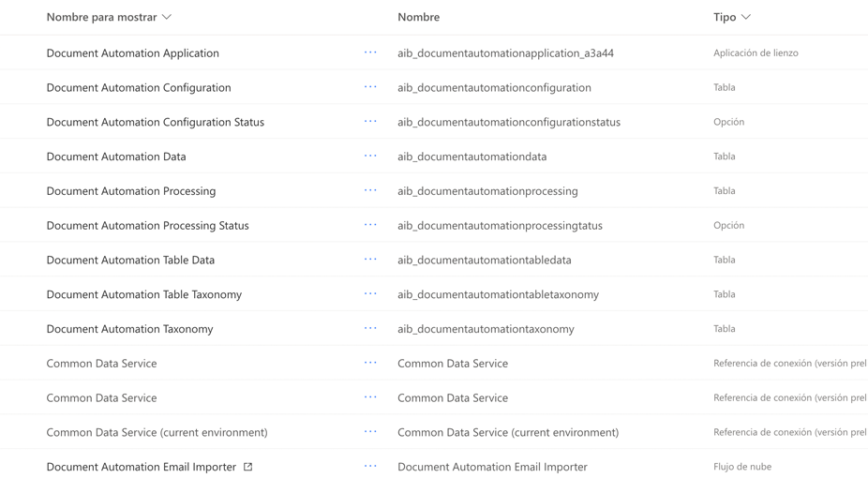Select aib_documentautomationprocessing name cell
Screen dimensions: 868x478
click(487, 191)
